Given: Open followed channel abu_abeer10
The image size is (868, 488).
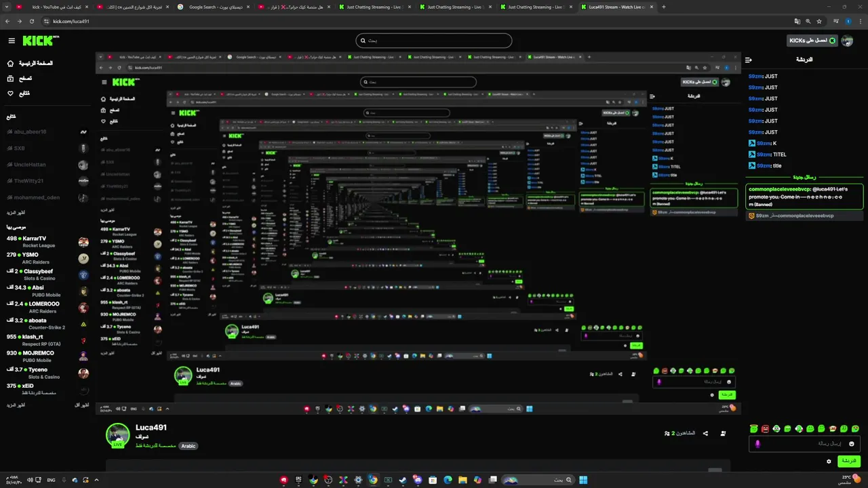Looking at the screenshot, I should 47,131.
